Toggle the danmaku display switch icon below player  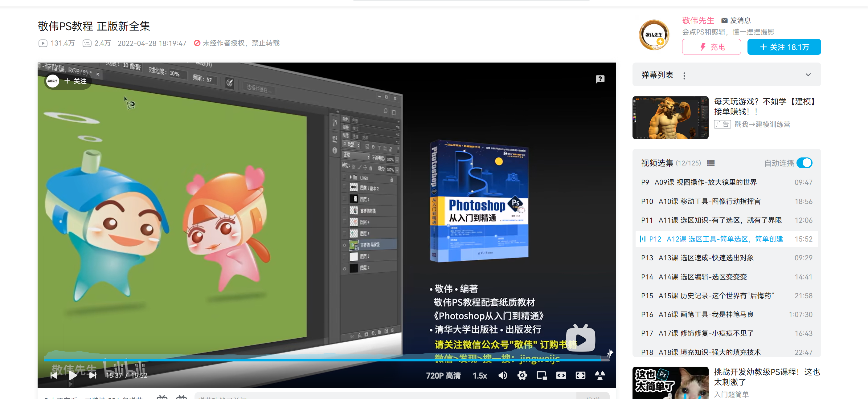162,397
